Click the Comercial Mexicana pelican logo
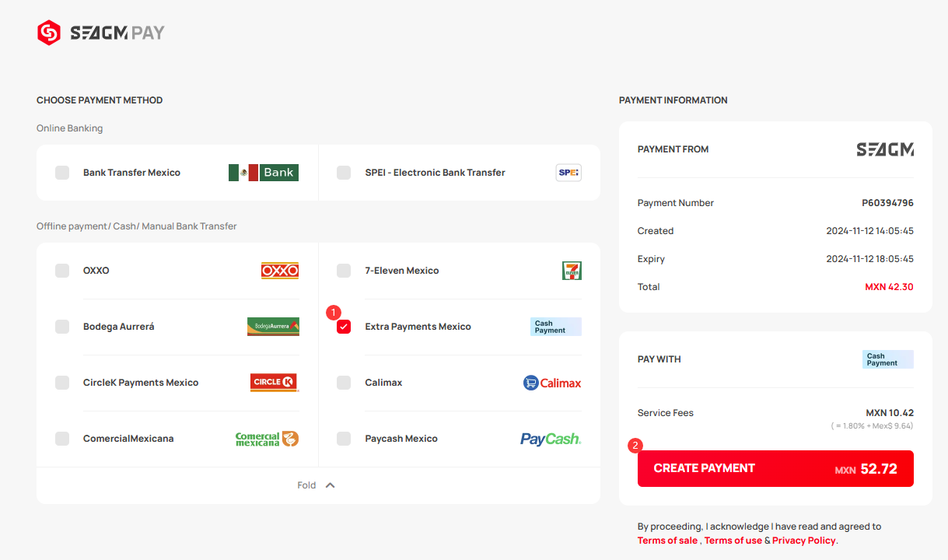The image size is (948, 560). [267, 439]
